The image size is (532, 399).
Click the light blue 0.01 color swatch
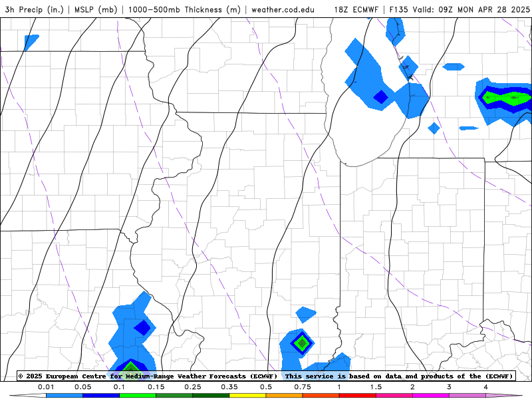coord(65,396)
